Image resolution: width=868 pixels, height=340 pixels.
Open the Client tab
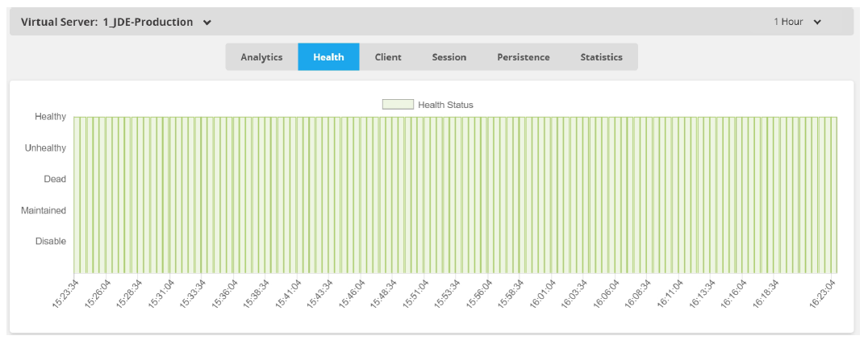pos(388,57)
